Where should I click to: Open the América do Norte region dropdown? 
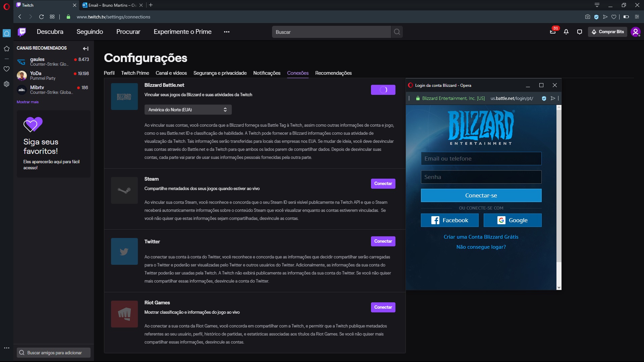pos(188,110)
